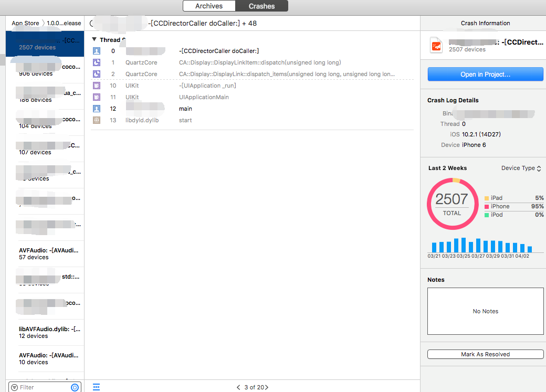
Task: Select the -[UIApplication _run] frame
Action: (x=207, y=86)
